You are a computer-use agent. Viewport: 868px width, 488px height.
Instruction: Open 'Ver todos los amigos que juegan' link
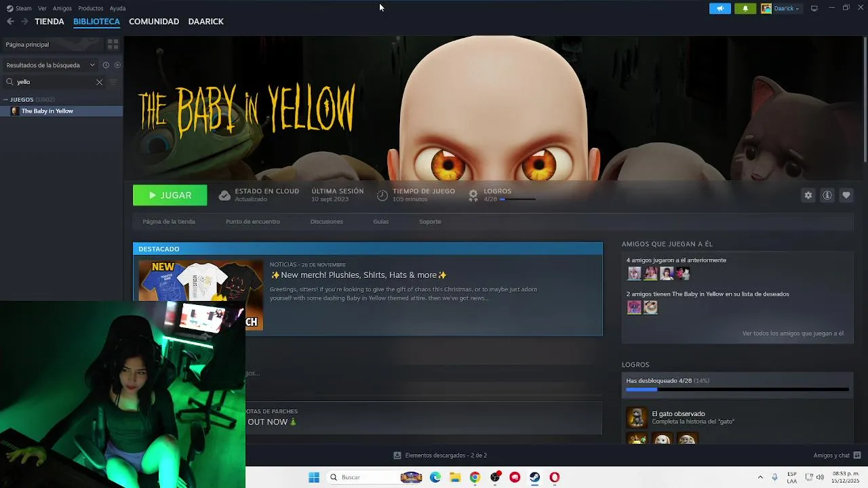tap(793, 333)
